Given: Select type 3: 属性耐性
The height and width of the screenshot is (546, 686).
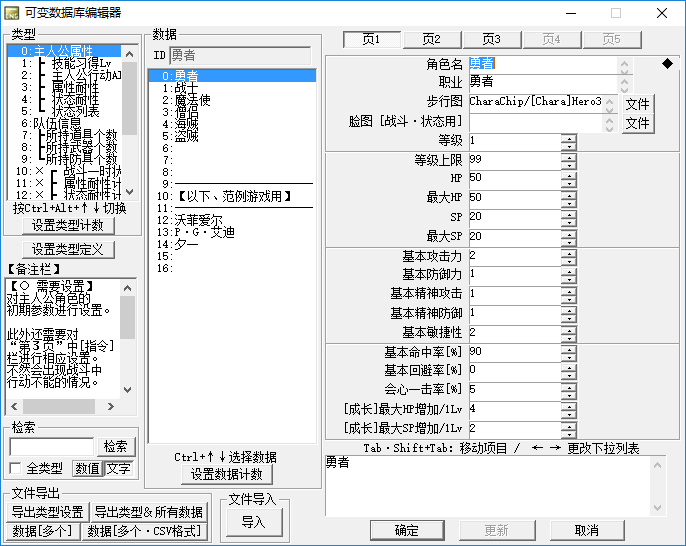Looking at the screenshot, I should (x=64, y=87).
